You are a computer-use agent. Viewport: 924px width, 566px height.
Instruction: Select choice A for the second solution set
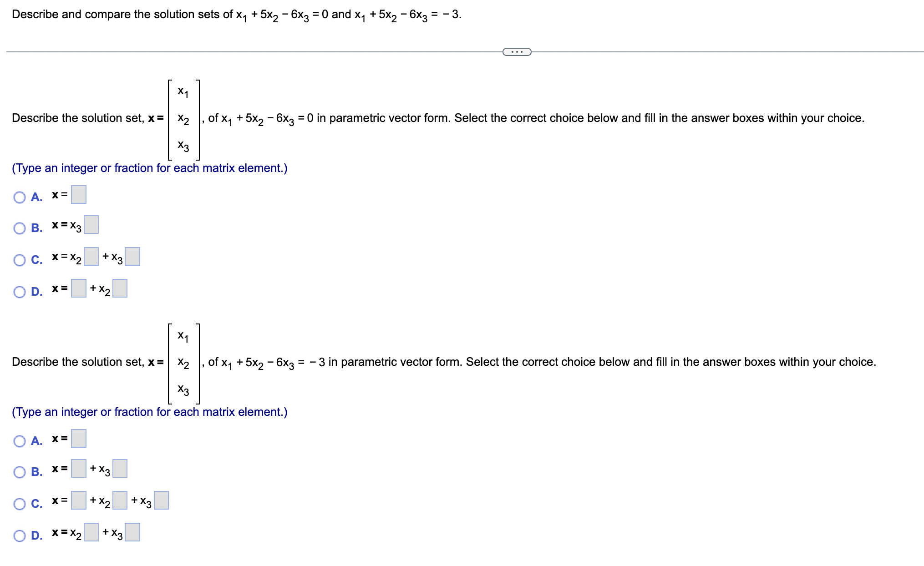tap(20, 441)
